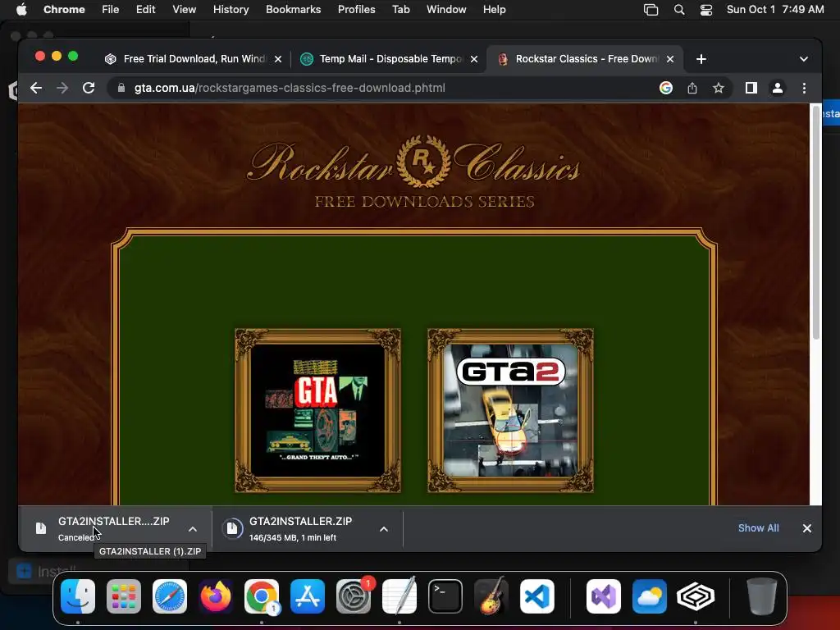Open the Window menu

pos(446,10)
